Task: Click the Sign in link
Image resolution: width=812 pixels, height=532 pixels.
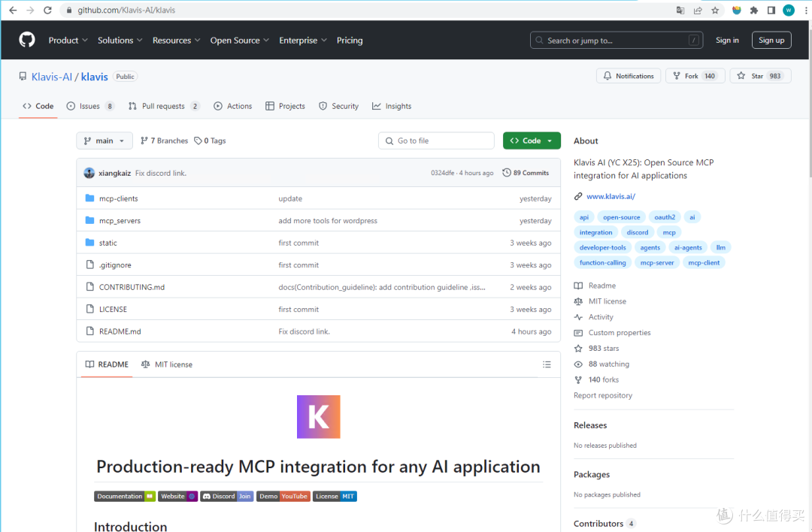Action: pos(727,41)
